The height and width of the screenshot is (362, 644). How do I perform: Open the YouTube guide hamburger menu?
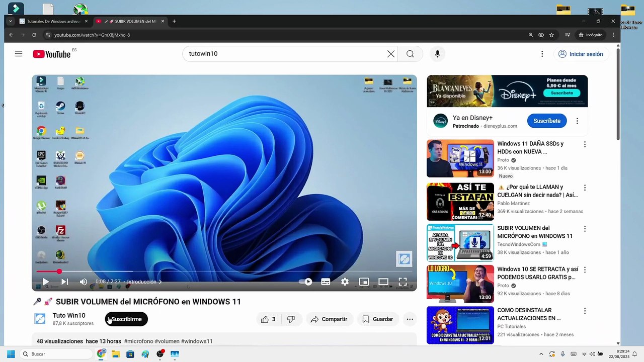point(19,54)
